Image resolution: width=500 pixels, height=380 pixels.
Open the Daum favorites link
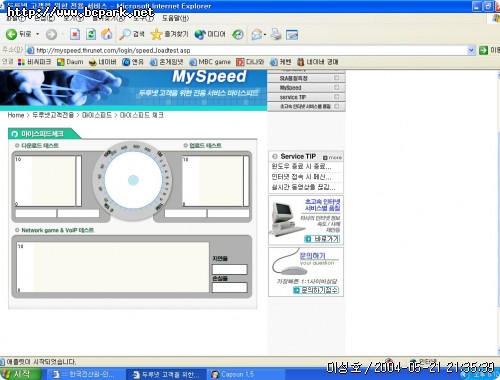70,62
